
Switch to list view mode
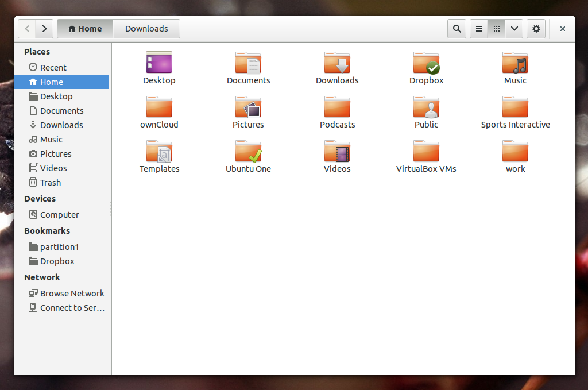pyautogui.click(x=478, y=28)
